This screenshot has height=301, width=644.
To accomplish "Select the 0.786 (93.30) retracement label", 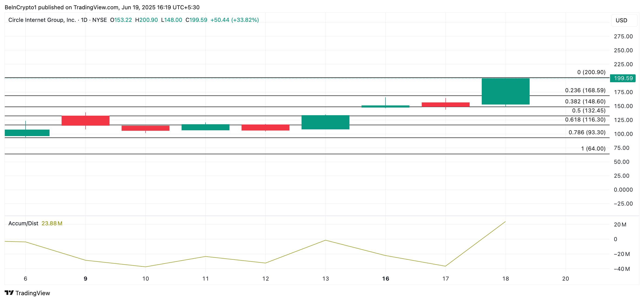I will (587, 132).
